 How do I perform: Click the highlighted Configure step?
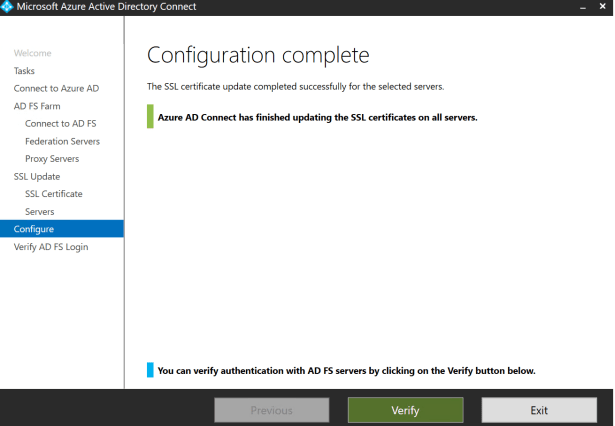pyautogui.click(x=34, y=229)
